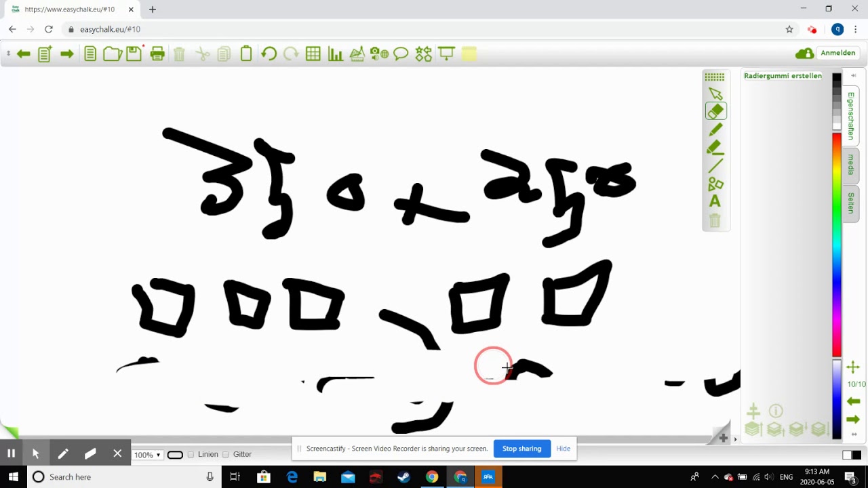Pick black from the grayscale swatches

pos(837,79)
